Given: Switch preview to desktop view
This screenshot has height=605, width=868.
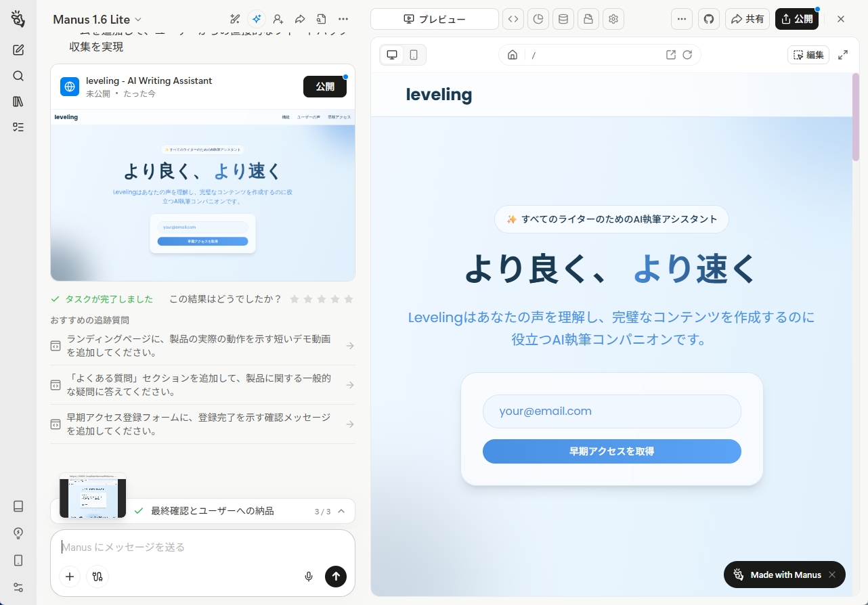Looking at the screenshot, I should click(x=392, y=55).
